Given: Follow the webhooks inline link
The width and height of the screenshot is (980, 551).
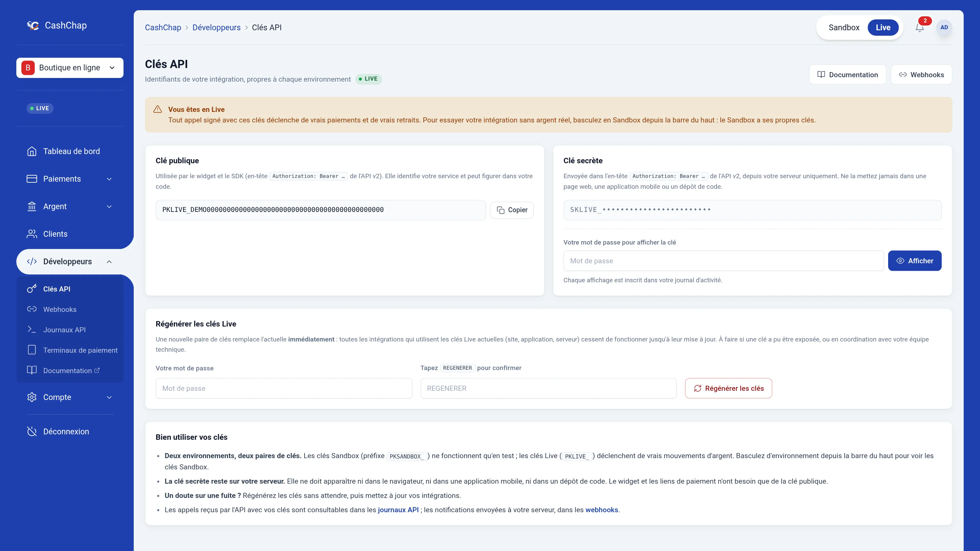Looking at the screenshot, I should [602, 510].
